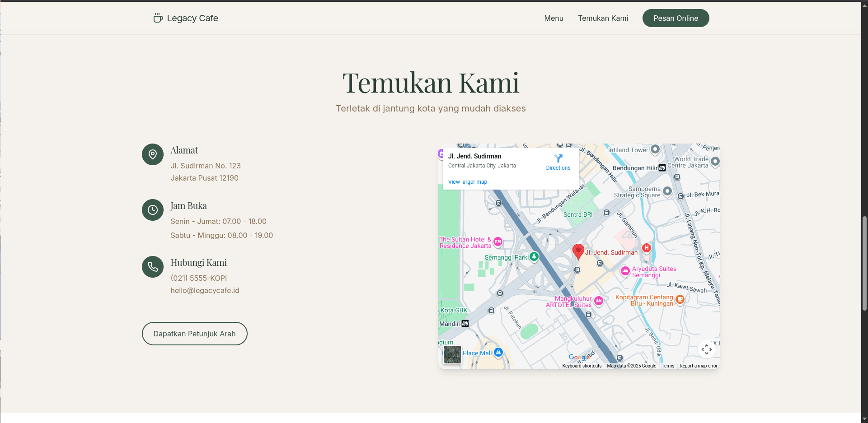Click the Sentra BRI map label

(x=577, y=214)
